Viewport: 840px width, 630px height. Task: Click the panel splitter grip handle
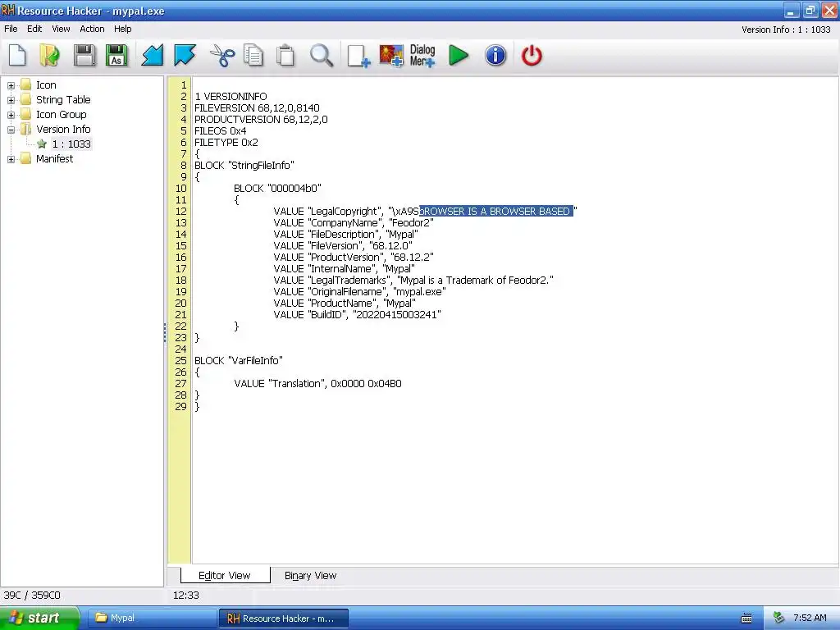[x=165, y=332]
